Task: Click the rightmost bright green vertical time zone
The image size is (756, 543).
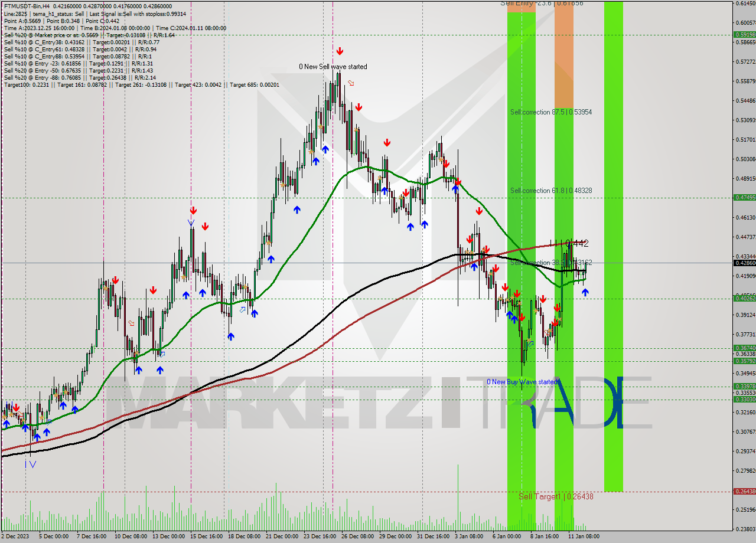Action: (x=613, y=246)
